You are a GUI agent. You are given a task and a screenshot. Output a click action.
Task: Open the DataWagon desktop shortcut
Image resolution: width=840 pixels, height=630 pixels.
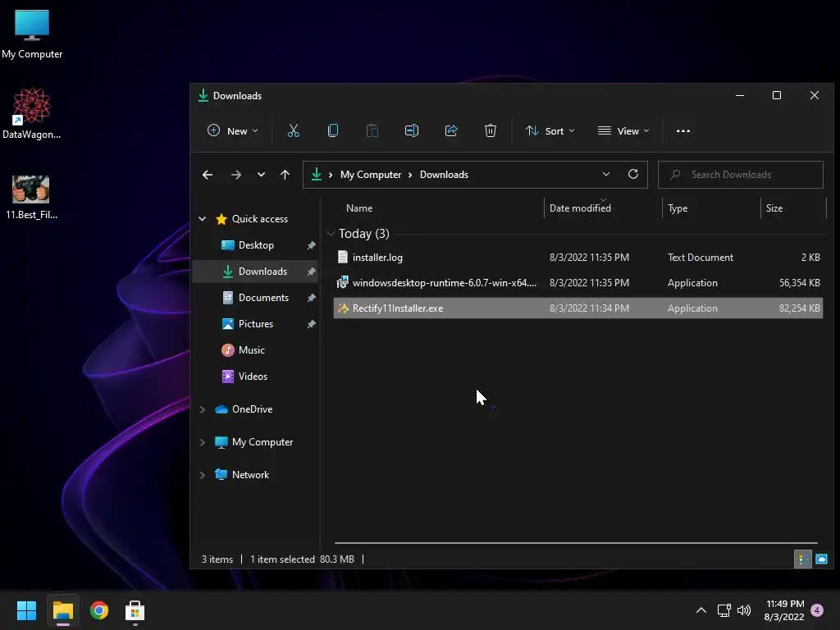pyautogui.click(x=32, y=113)
